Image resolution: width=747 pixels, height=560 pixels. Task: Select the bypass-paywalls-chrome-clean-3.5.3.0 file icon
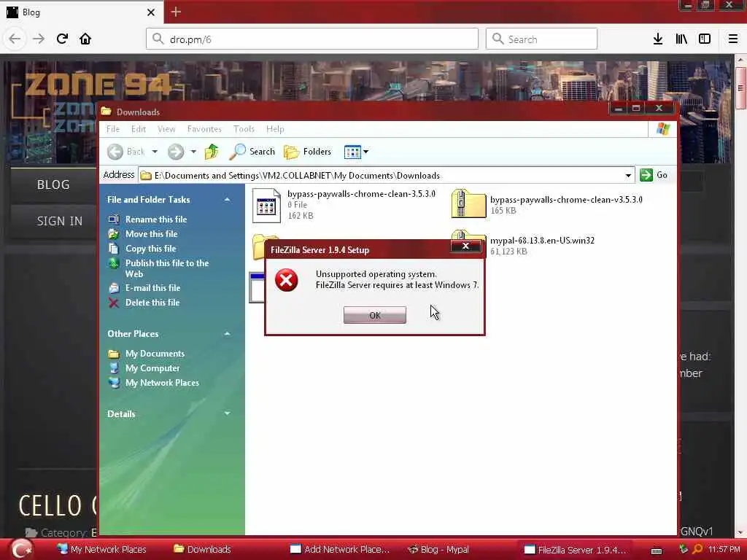pos(266,205)
